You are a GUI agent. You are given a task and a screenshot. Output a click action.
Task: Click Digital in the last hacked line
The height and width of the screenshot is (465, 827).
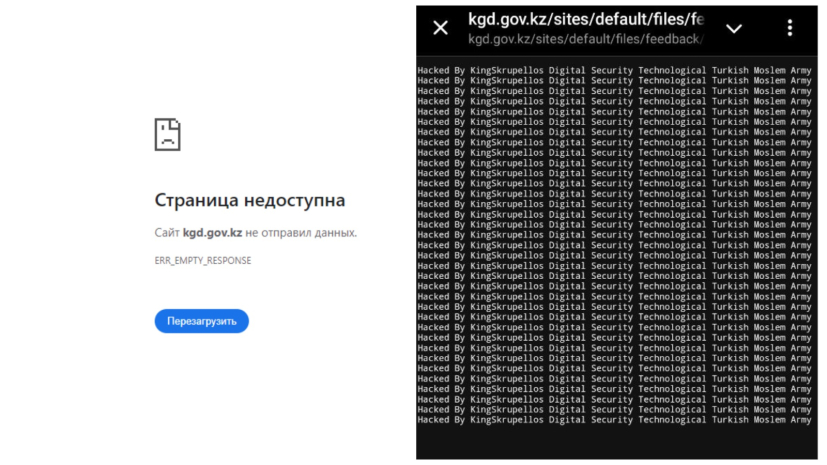click(x=566, y=420)
